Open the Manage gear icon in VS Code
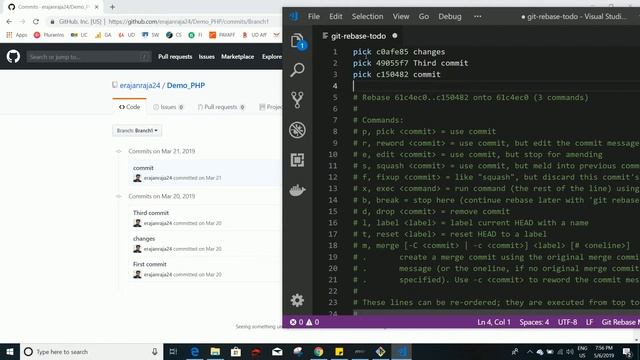The height and width of the screenshot is (360, 640). [297, 300]
